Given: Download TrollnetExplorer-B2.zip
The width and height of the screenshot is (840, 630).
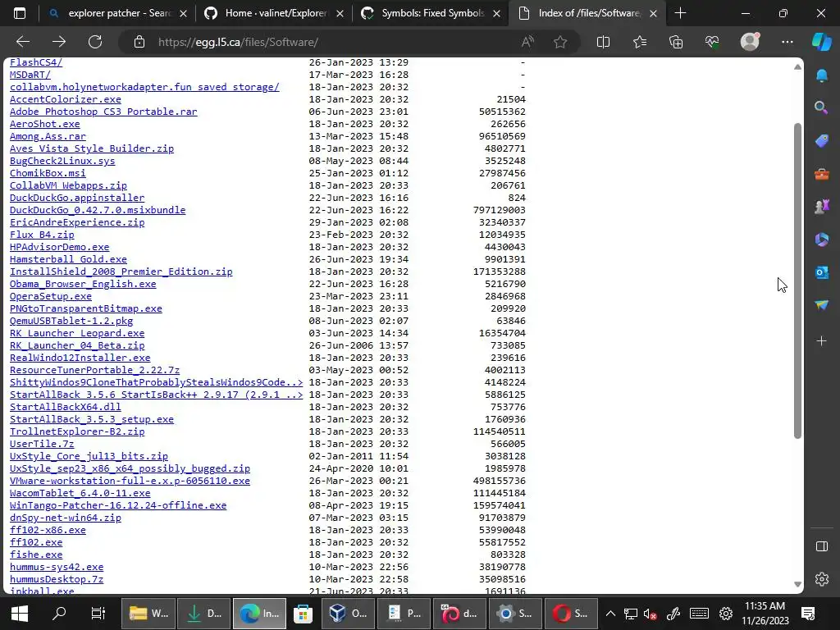Looking at the screenshot, I should coord(77,431).
